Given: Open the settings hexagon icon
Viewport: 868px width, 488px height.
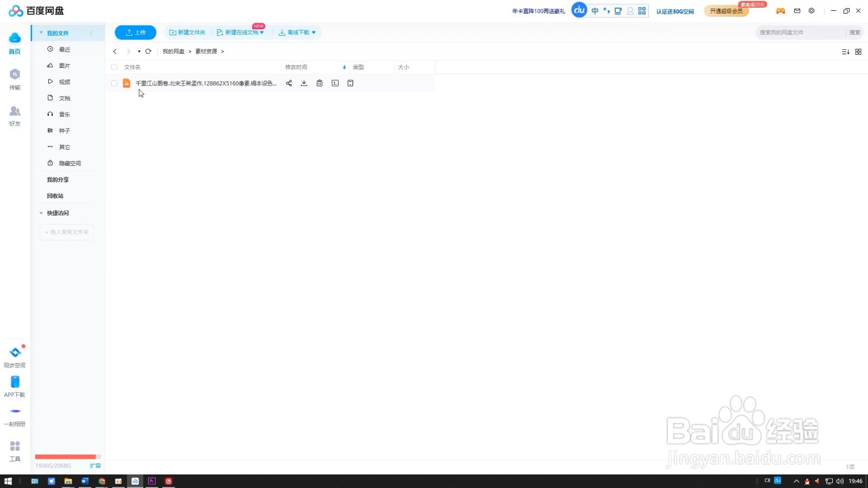Looking at the screenshot, I should 812,11.
